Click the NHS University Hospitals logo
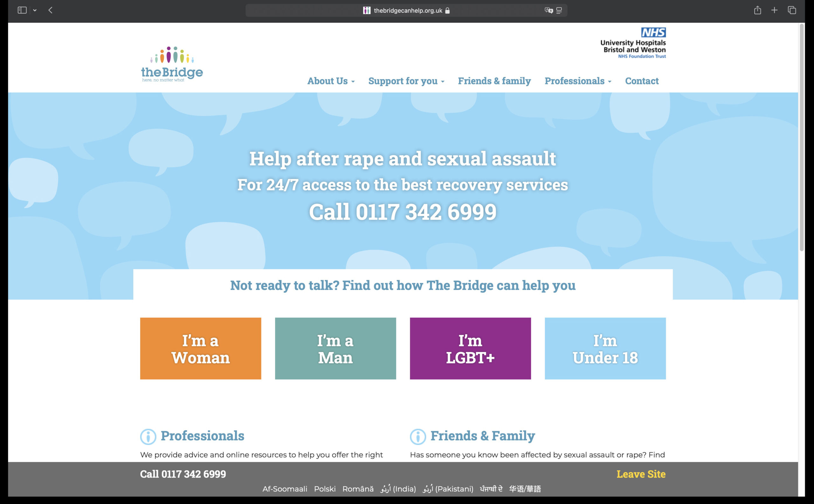The height and width of the screenshot is (504, 814). coord(633,43)
